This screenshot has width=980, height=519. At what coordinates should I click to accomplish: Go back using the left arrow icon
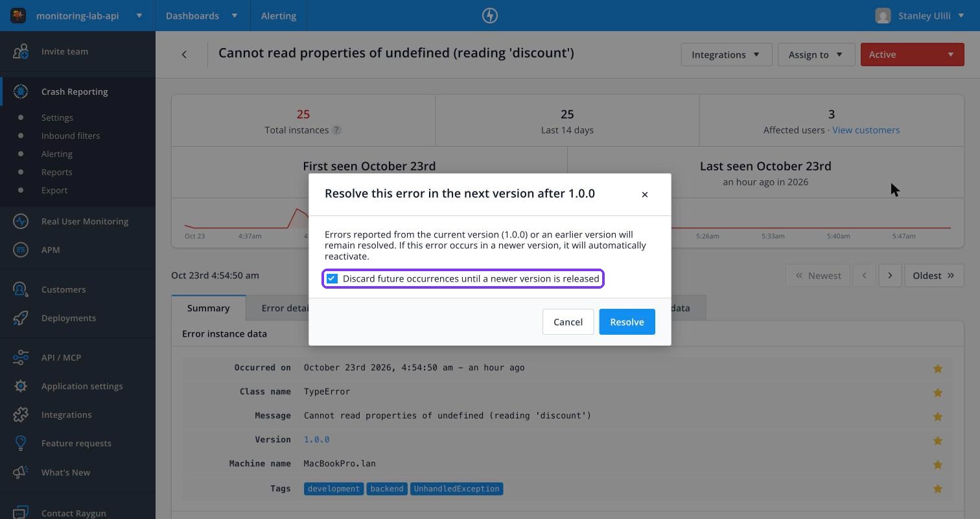(184, 54)
